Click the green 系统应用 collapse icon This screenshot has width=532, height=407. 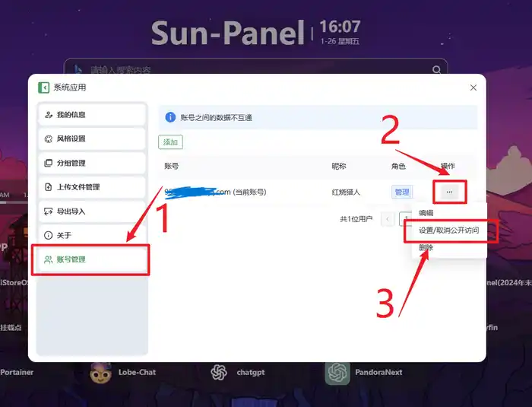[x=43, y=87]
